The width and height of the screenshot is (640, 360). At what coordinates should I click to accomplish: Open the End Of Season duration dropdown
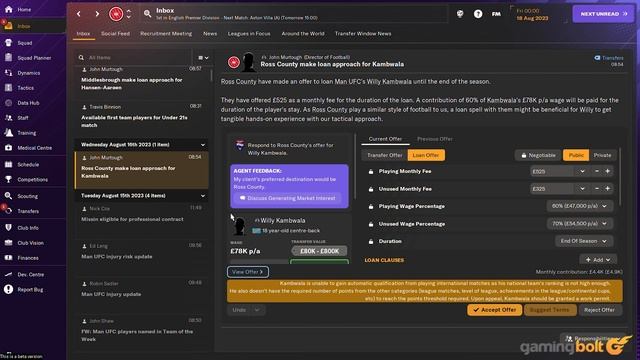tap(584, 241)
